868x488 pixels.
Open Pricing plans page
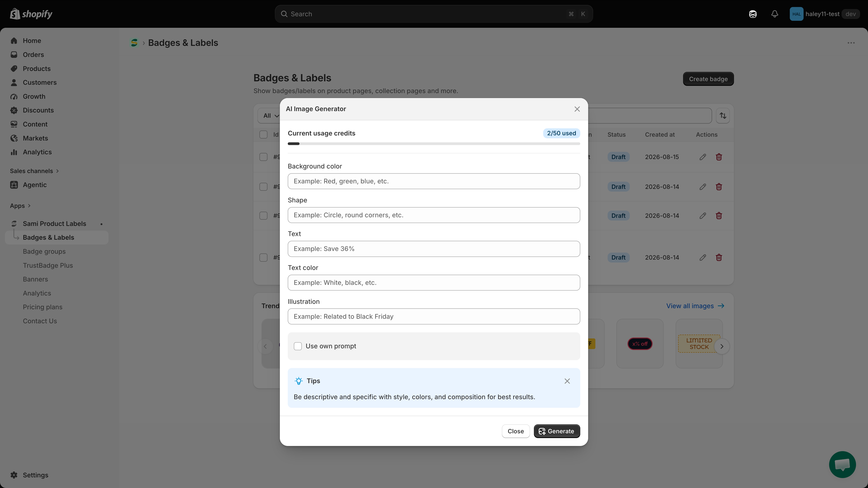42,307
